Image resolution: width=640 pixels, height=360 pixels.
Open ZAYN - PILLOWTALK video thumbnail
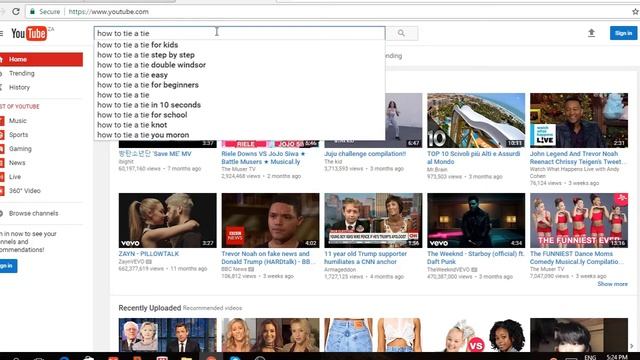pyautogui.click(x=167, y=220)
